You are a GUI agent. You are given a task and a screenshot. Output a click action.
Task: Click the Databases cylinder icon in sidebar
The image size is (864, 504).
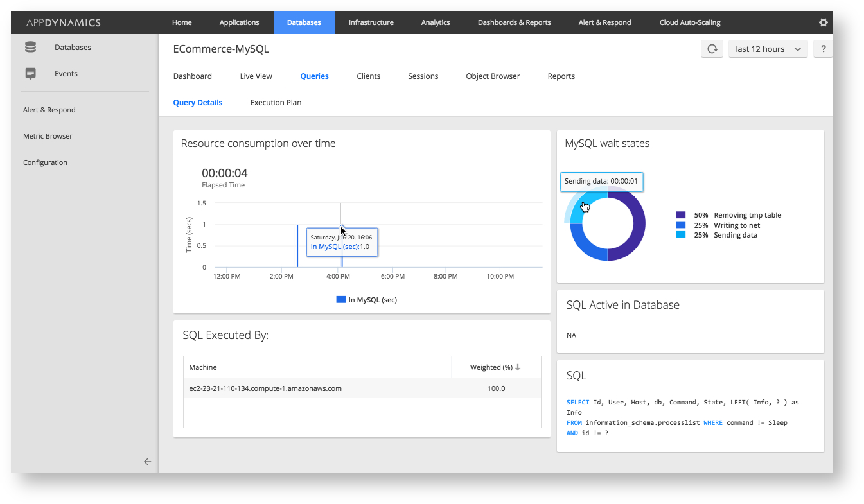pos(30,47)
